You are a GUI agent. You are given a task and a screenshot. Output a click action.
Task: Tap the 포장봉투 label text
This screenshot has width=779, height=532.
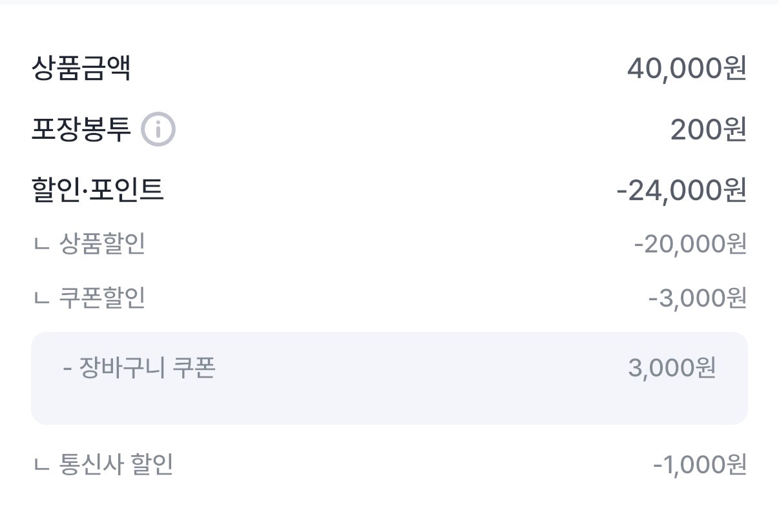[81, 130]
